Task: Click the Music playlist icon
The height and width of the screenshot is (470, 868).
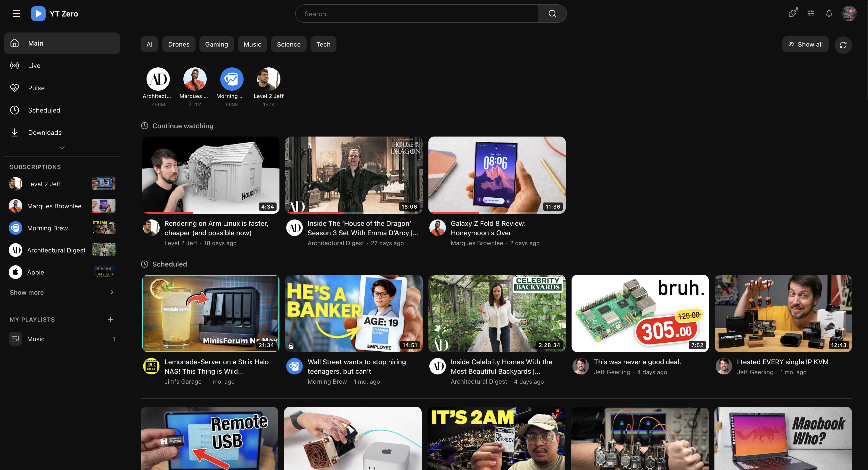Action: tap(16, 339)
